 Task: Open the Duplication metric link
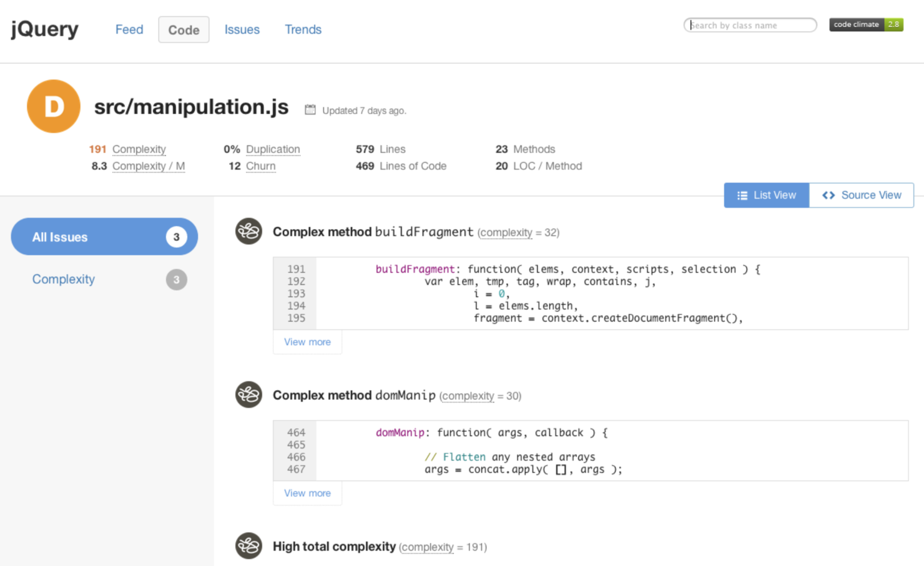(273, 149)
